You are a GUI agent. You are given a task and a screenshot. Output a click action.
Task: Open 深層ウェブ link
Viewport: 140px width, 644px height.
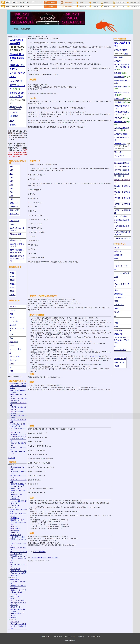(x=118, y=308)
